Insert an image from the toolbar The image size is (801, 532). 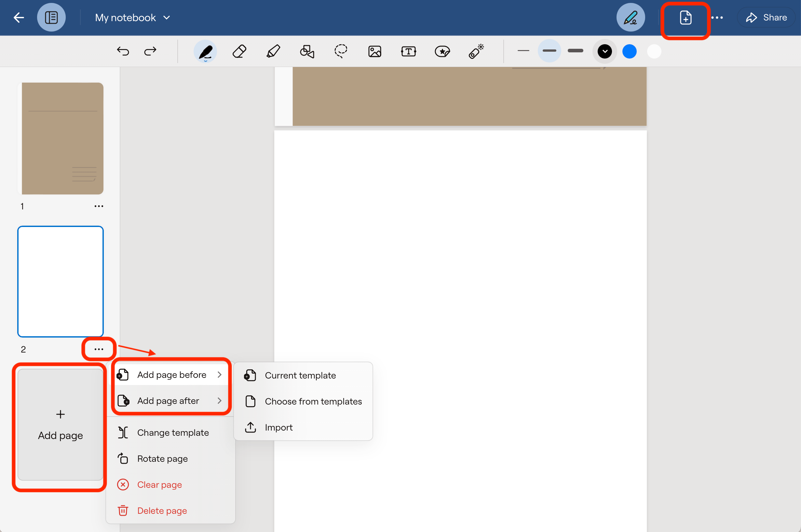pos(375,51)
